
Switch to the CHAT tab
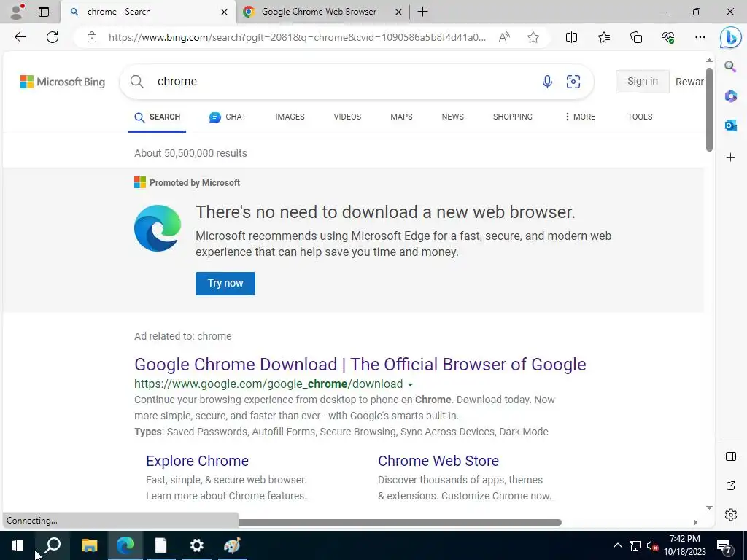tap(228, 117)
